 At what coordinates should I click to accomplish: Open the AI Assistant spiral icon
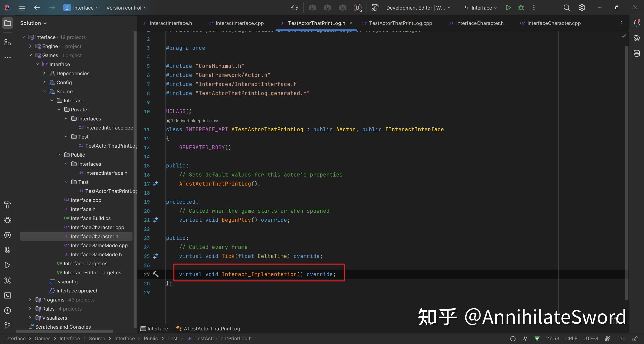637,38
